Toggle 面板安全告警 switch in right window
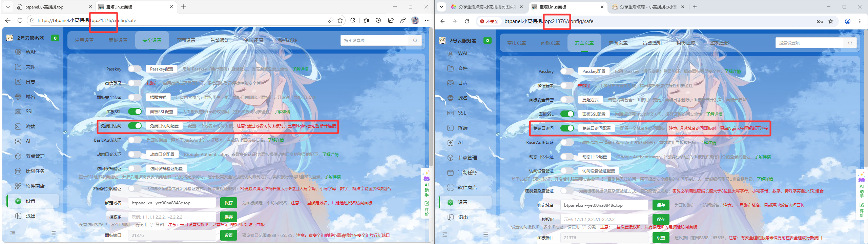 click(x=567, y=100)
